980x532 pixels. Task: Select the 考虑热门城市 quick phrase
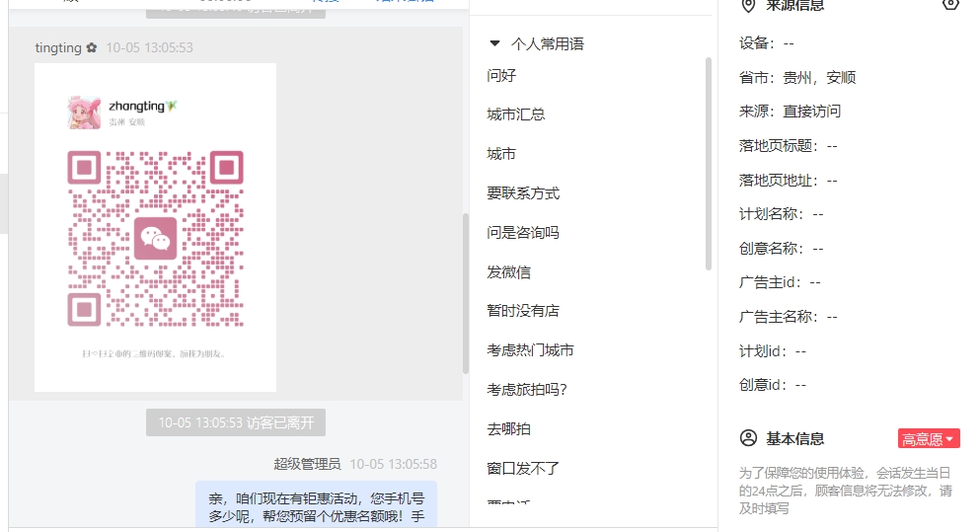[530, 350]
